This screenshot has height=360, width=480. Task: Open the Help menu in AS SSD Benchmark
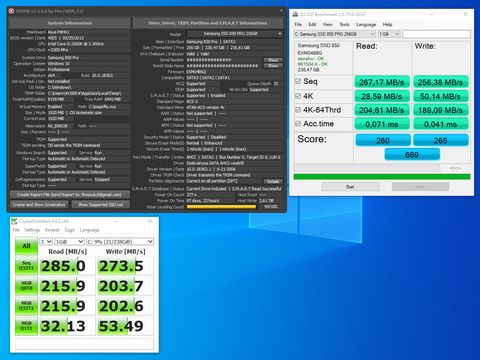point(387,24)
